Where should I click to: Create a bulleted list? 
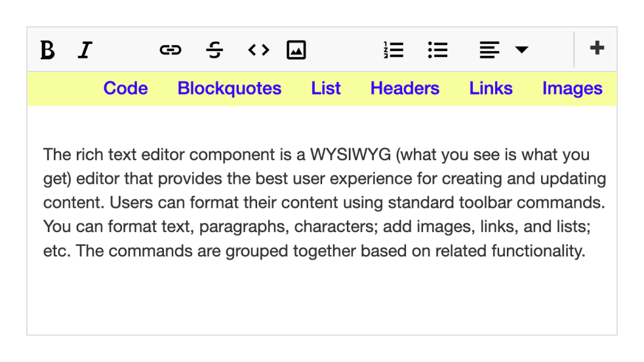tap(437, 50)
